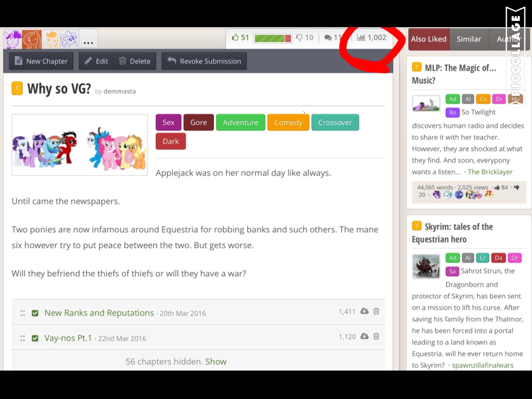Open chapter Vay-nos Pt.1
This screenshot has width=532, height=399.
68,338
